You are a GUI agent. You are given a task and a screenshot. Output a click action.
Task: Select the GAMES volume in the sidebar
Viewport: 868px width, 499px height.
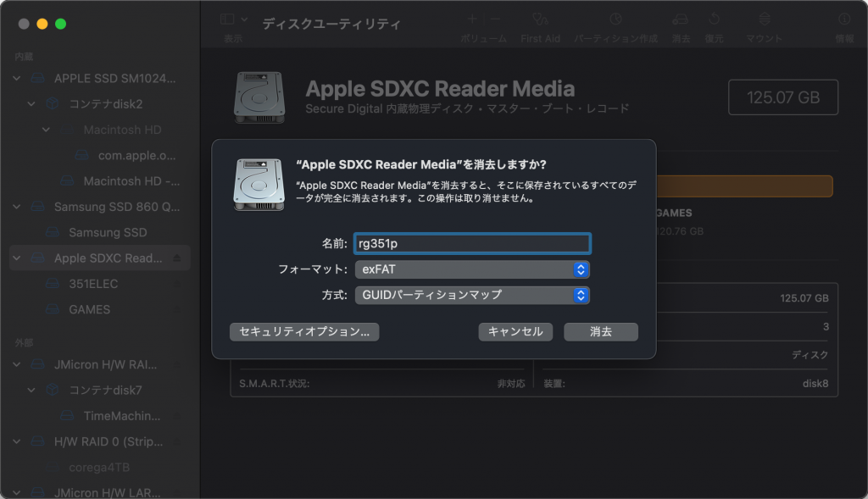pyautogui.click(x=89, y=309)
